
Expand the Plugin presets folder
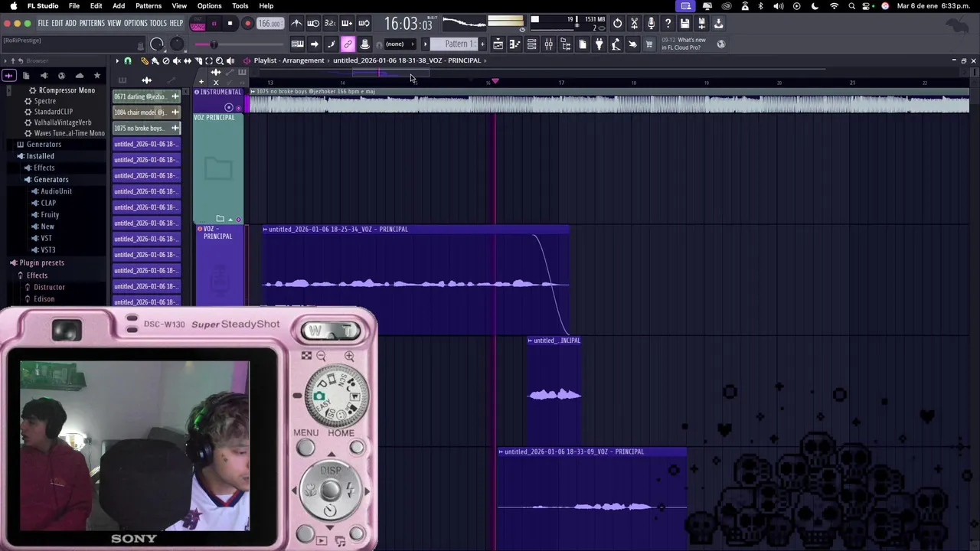click(41, 262)
